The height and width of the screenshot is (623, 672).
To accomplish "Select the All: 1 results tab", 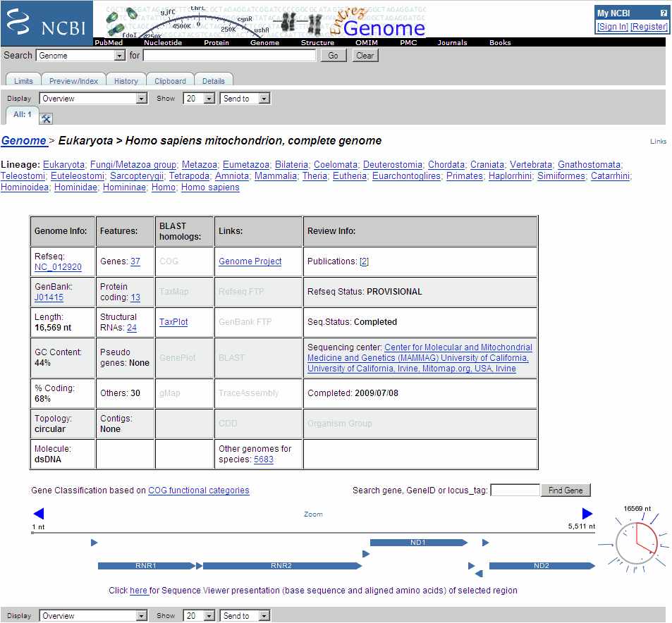I will click(x=23, y=115).
